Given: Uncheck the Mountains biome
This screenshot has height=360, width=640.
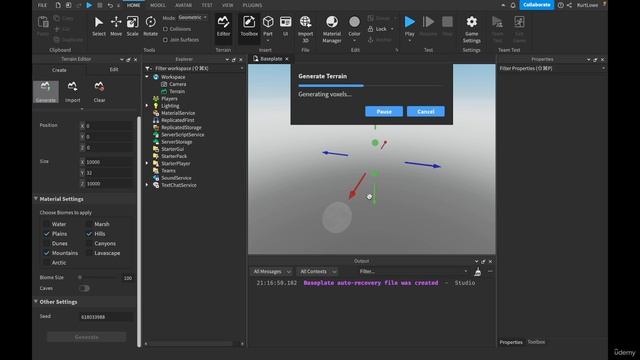Looking at the screenshot, I should (x=47, y=253).
